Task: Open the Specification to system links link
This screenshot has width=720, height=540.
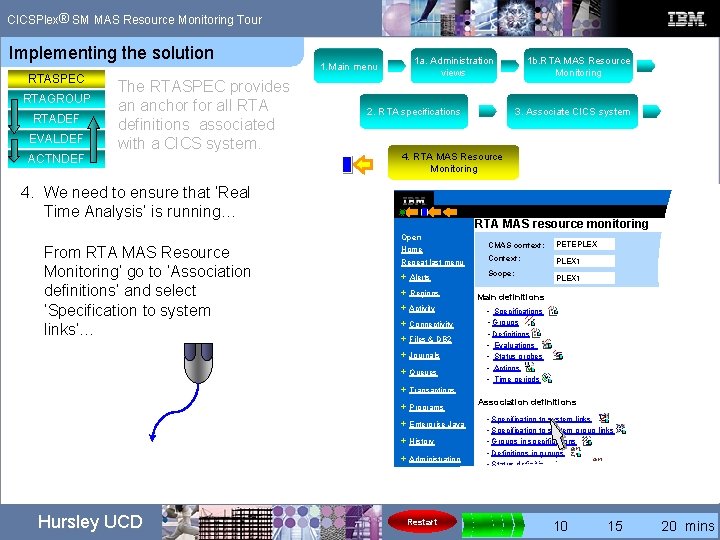Action: coord(541,419)
